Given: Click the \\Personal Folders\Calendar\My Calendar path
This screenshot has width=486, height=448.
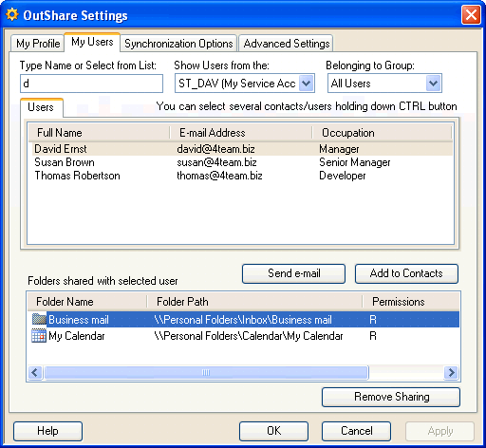Looking at the screenshot, I should pyautogui.click(x=249, y=336).
